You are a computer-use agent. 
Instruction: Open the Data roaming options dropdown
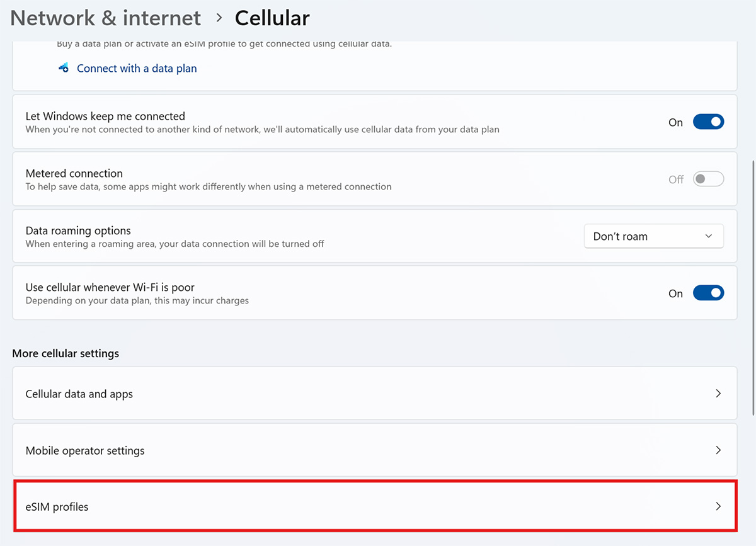653,236
